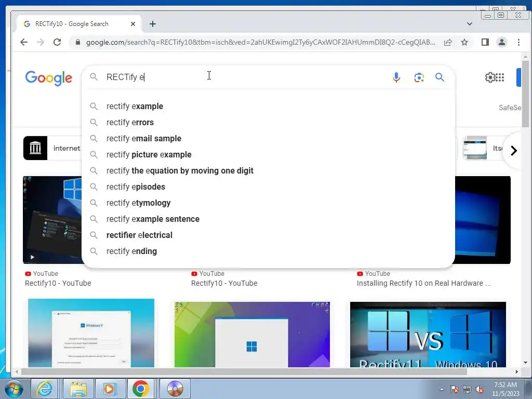Click the horizontal scrollbar left arrow

pyautogui.click(x=17, y=372)
